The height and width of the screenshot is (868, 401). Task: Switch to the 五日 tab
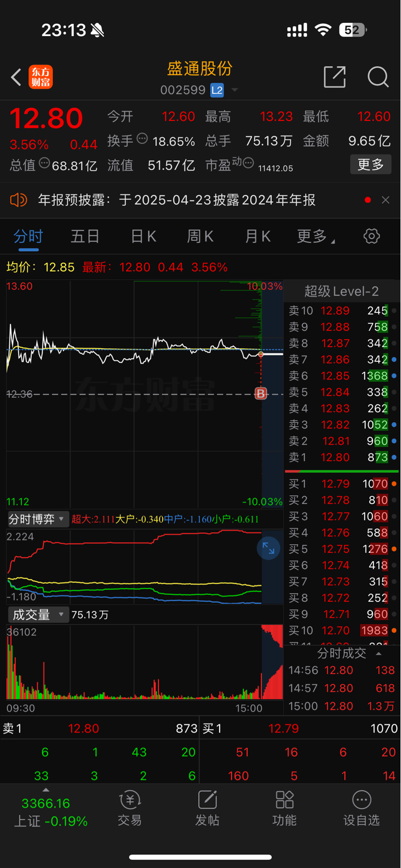[85, 237]
